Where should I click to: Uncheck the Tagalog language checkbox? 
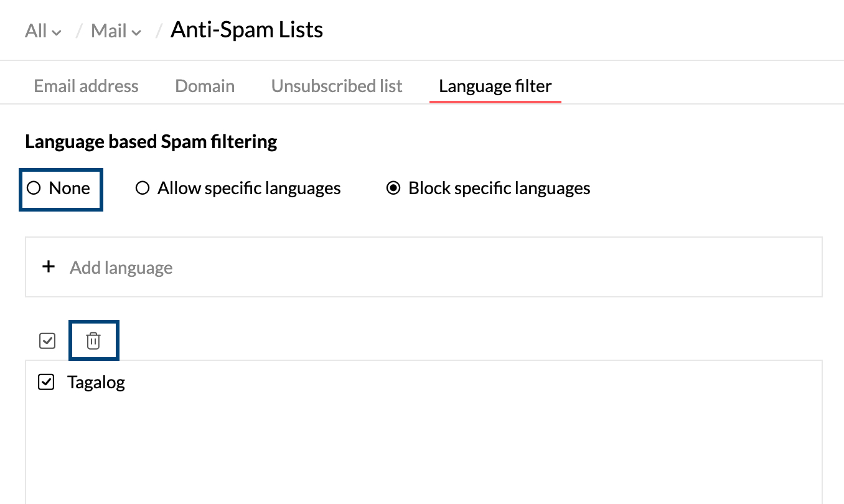pos(47,382)
